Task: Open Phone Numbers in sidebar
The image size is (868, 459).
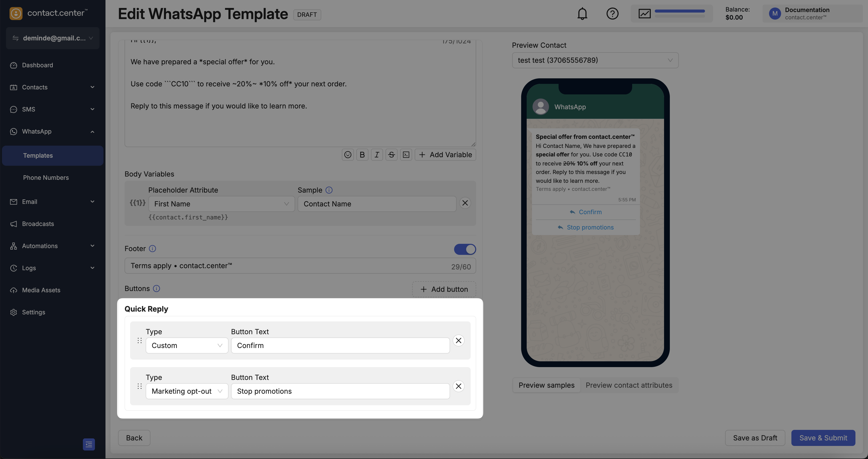Action: click(x=46, y=178)
